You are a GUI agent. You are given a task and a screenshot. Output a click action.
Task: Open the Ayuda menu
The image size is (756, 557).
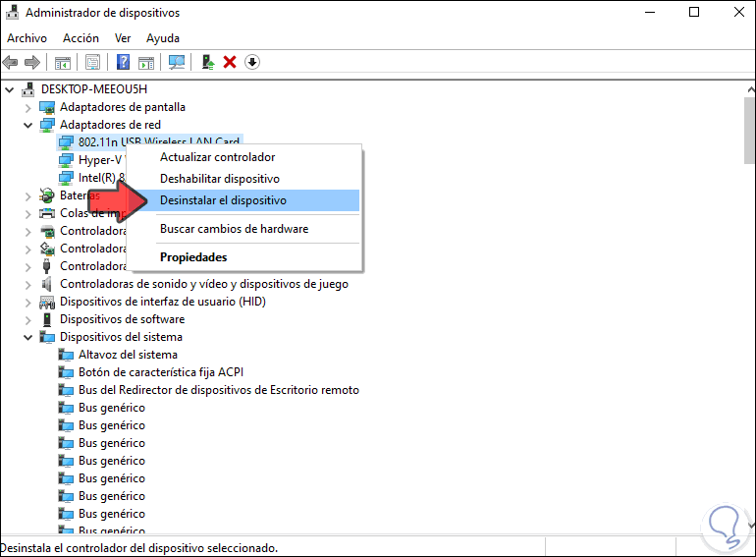click(x=163, y=38)
